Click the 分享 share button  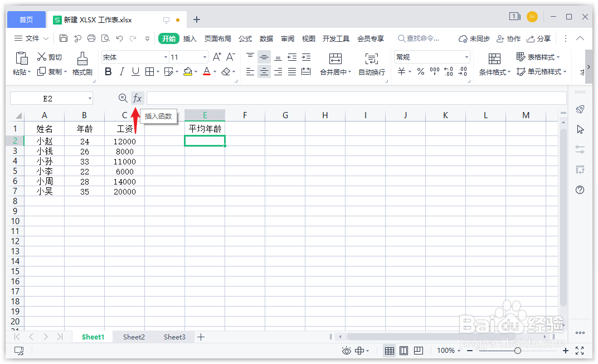point(538,38)
